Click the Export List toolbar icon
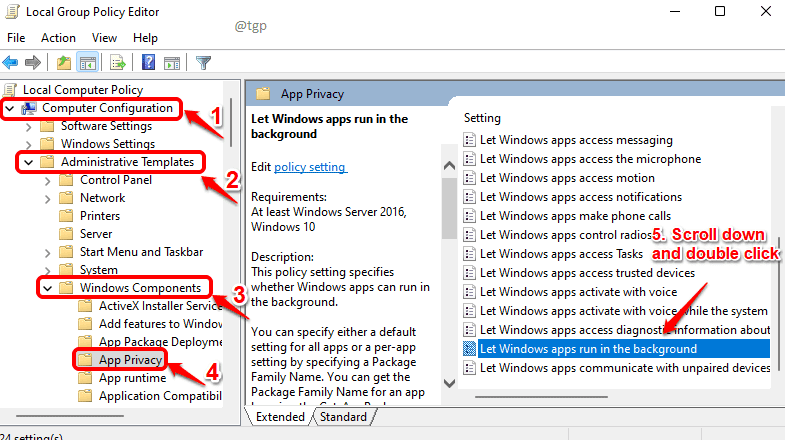This screenshot has width=785, height=440. pyautogui.click(x=117, y=63)
